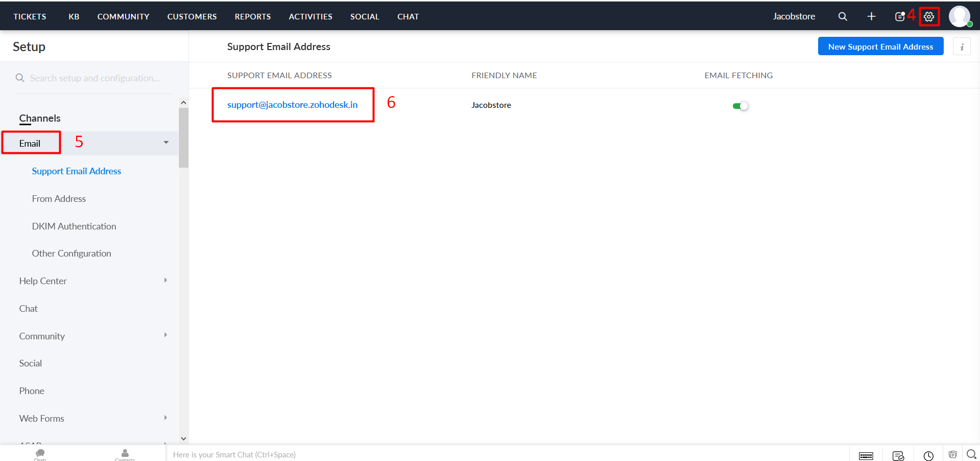Go to the TICKETS tab
This screenshot has height=461, width=980.
30,17
